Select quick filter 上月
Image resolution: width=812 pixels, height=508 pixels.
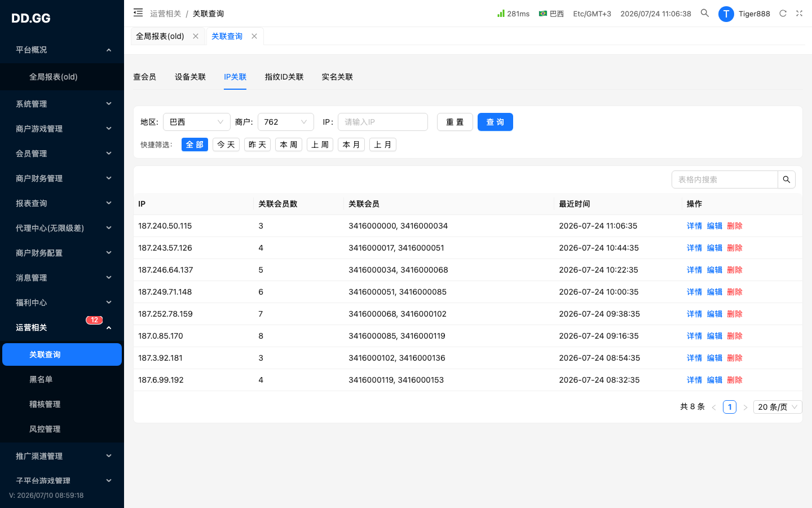[383, 144]
